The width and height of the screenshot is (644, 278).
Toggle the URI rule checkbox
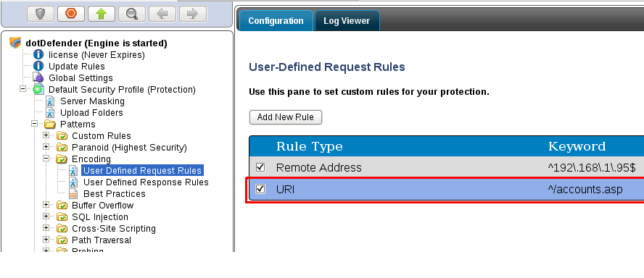[x=260, y=189]
